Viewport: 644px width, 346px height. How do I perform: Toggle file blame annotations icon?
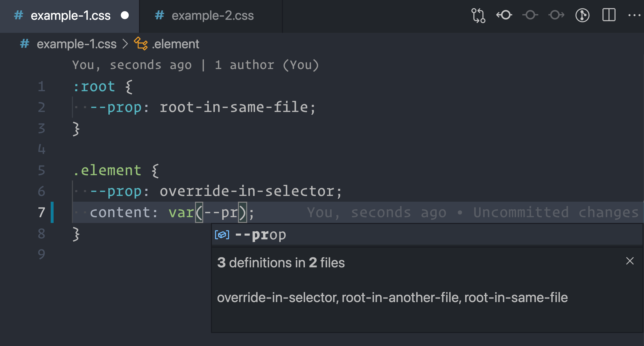pos(582,15)
